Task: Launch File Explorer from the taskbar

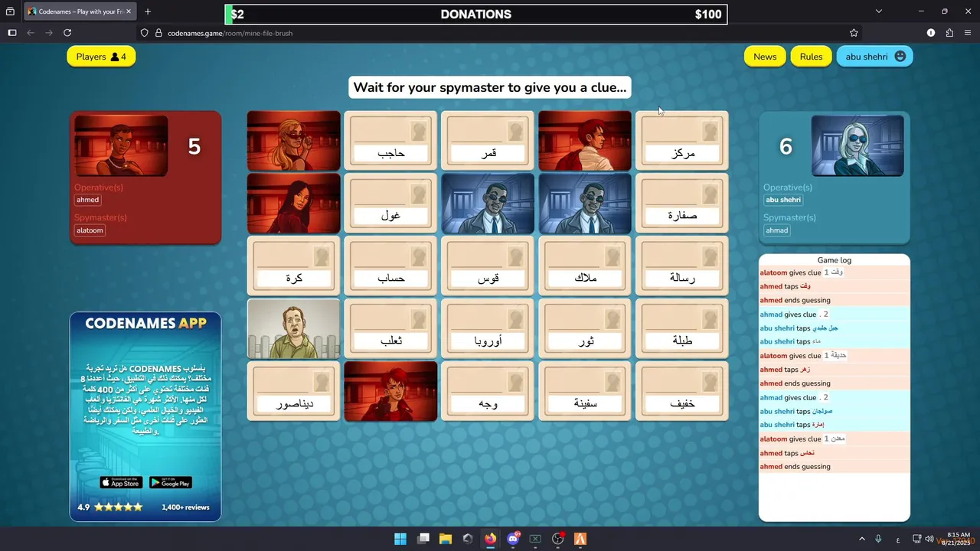Action: click(x=446, y=539)
